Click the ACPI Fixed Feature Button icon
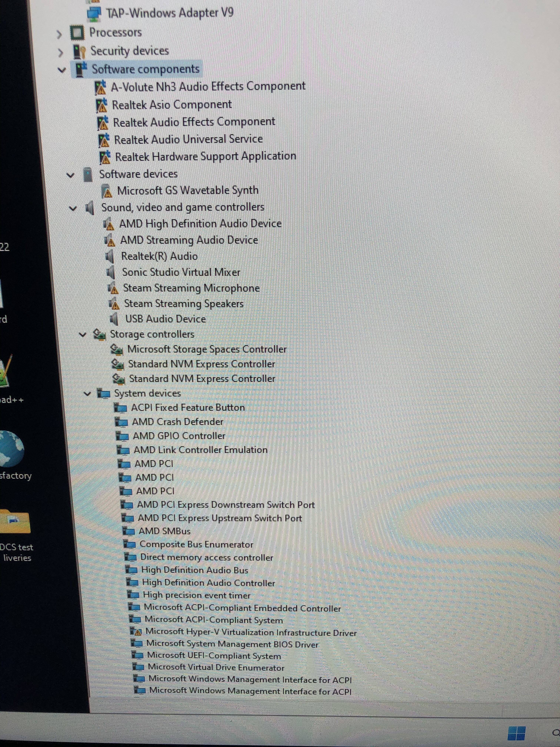Screen dimensions: 560x747 click(121, 408)
